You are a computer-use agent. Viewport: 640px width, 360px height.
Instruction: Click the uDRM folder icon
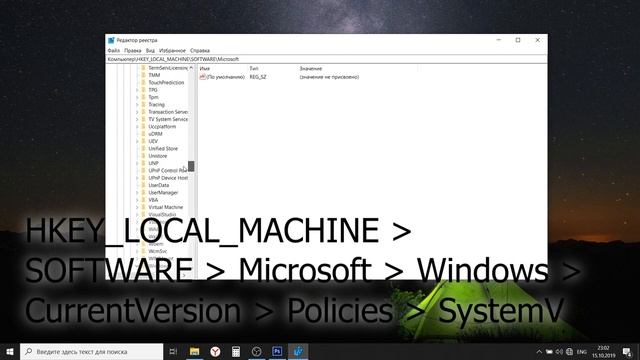pyautogui.click(x=143, y=134)
